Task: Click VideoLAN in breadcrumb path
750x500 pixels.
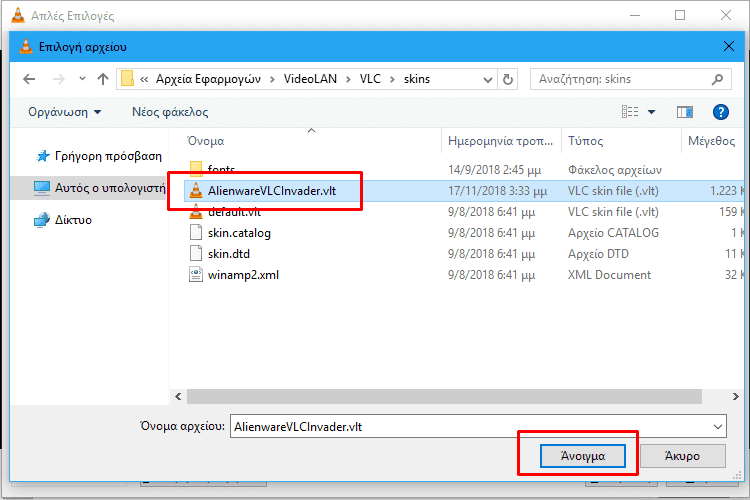Action: click(310, 79)
